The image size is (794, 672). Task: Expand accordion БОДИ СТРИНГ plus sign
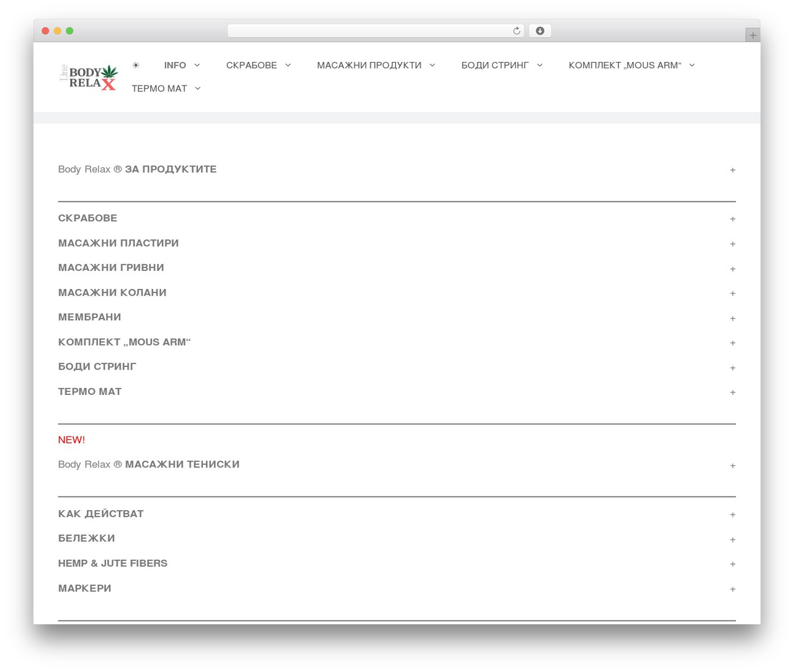pyautogui.click(x=733, y=368)
